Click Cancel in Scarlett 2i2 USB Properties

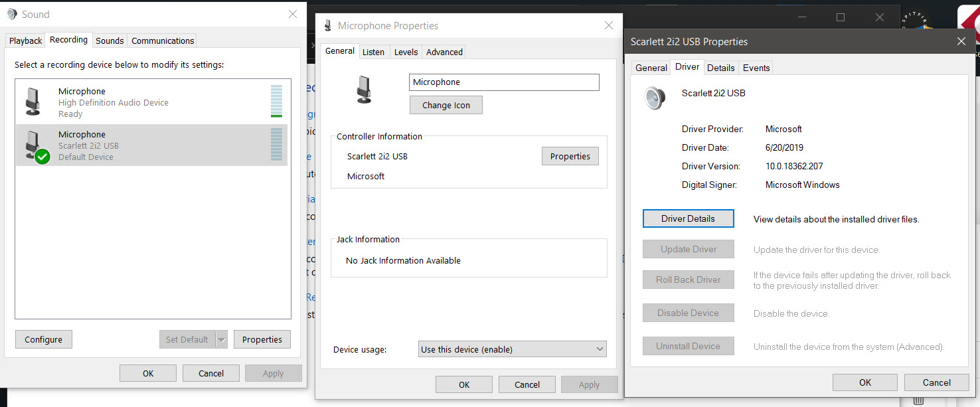[937, 382]
